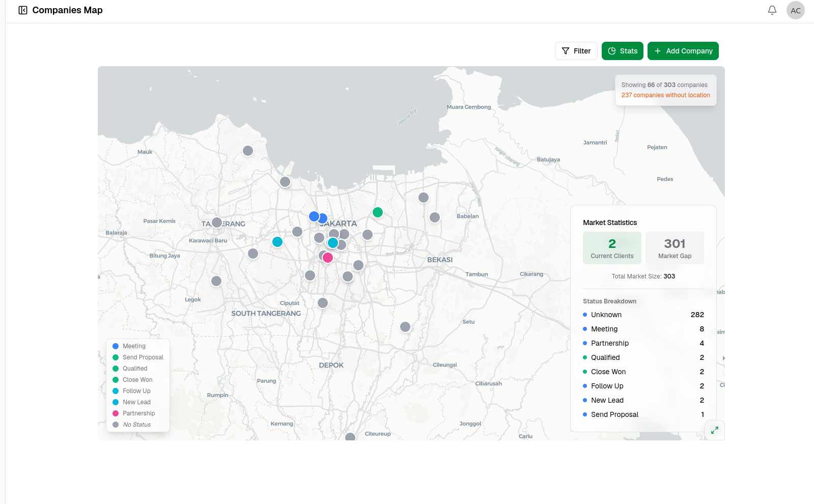Select Qualified row in Status Breakdown
The width and height of the screenshot is (814, 504).
(x=643, y=357)
